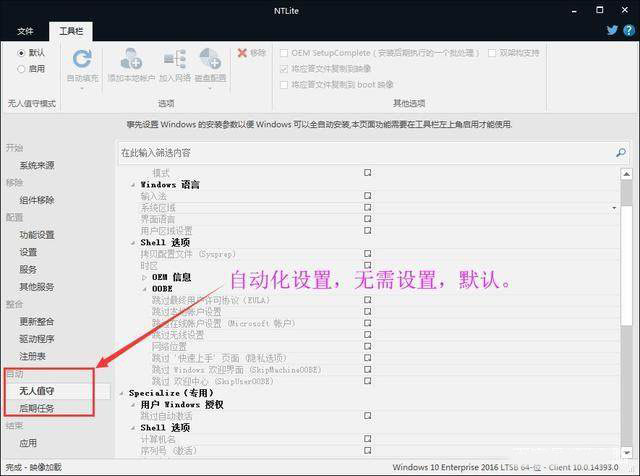Collapse the first Shell 选项 group

(133, 243)
